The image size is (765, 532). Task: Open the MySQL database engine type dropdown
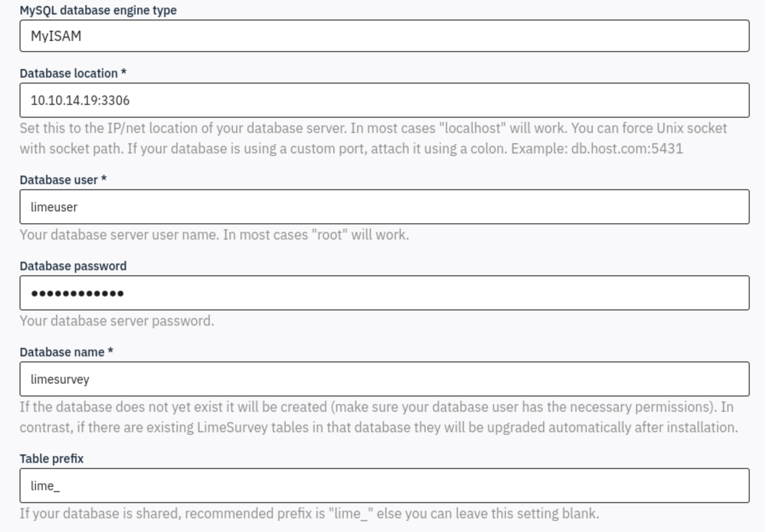(x=384, y=36)
